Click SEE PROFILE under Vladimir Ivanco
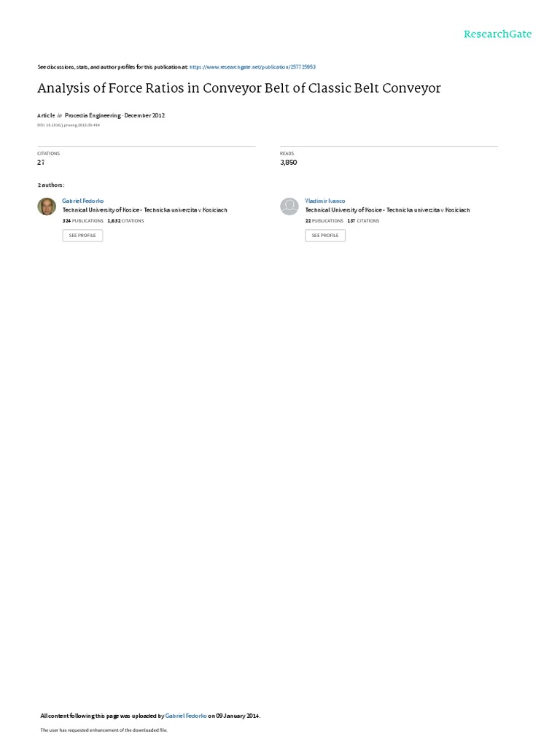 point(325,236)
